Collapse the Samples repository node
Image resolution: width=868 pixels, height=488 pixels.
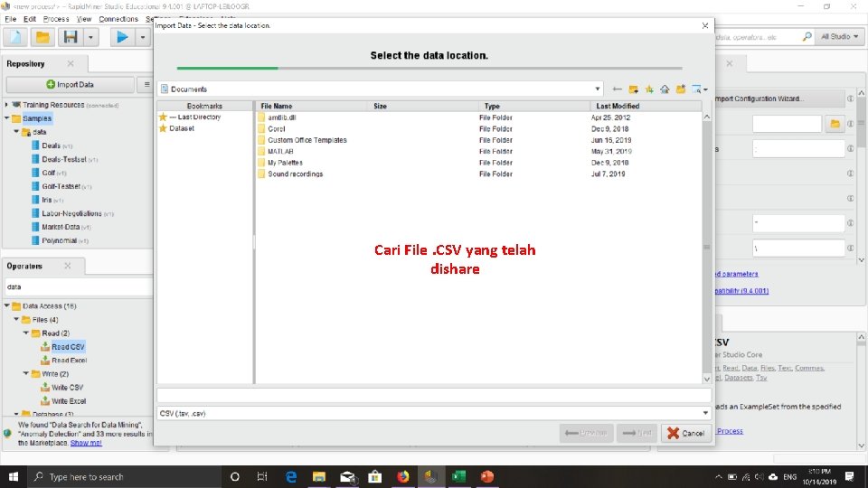(x=6, y=117)
